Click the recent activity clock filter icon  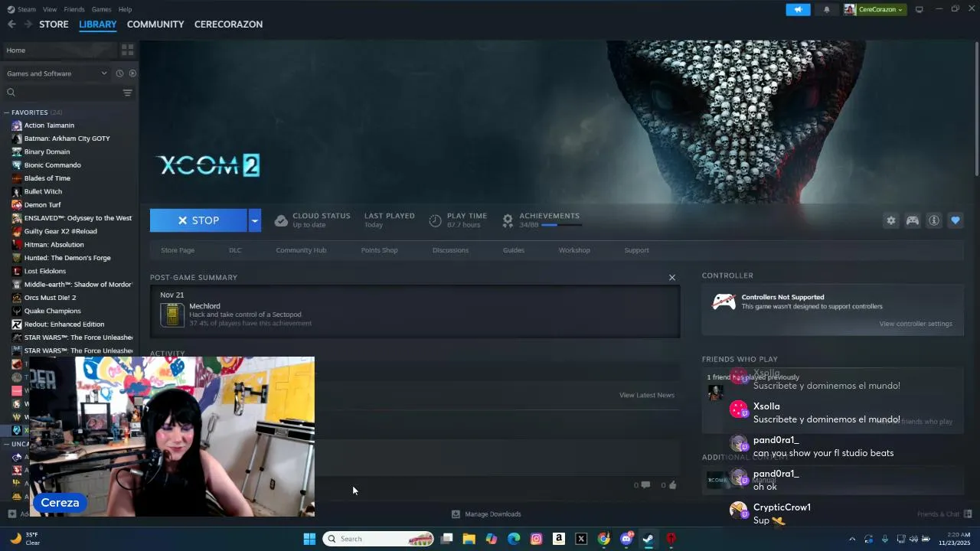119,73
